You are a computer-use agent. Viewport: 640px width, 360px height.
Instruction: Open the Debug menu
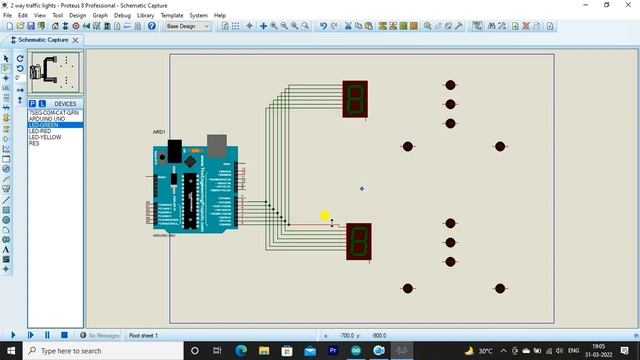tap(122, 16)
